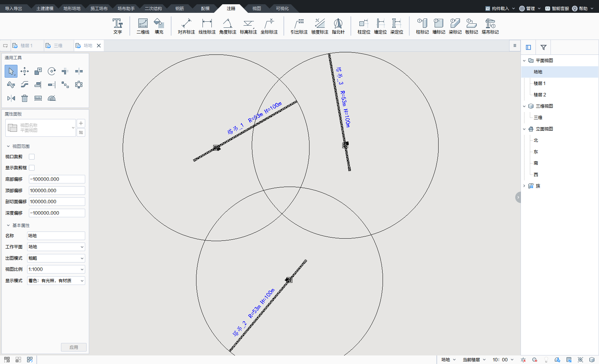Open the 显示模式 dropdown
The image size is (599, 364).
click(56, 281)
